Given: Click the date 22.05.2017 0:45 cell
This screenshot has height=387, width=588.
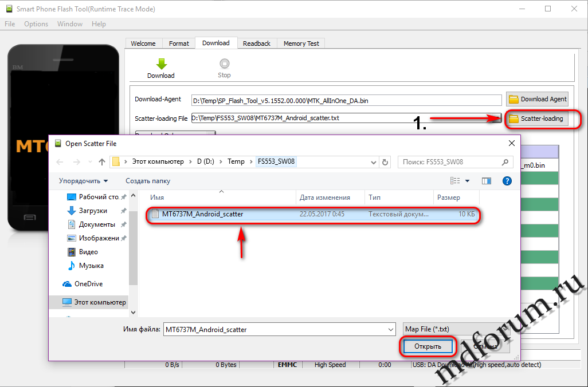Looking at the screenshot, I should click(322, 214).
